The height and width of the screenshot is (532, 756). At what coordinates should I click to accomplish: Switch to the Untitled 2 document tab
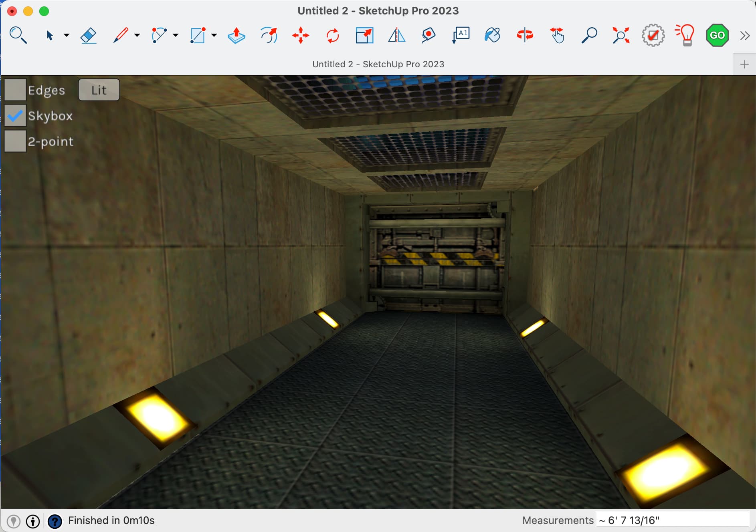(378, 64)
